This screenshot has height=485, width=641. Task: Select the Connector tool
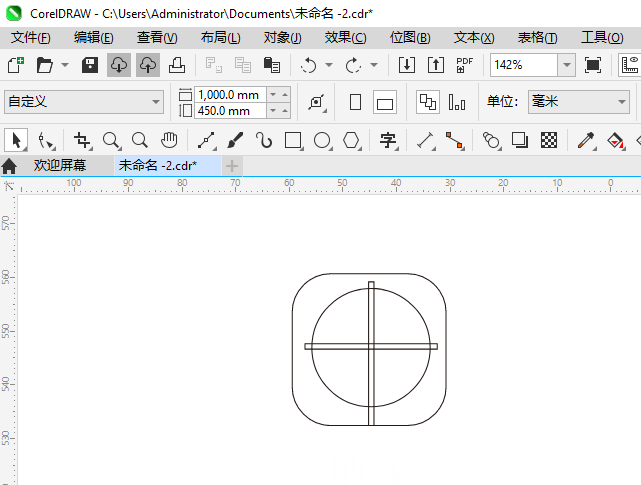(x=455, y=141)
